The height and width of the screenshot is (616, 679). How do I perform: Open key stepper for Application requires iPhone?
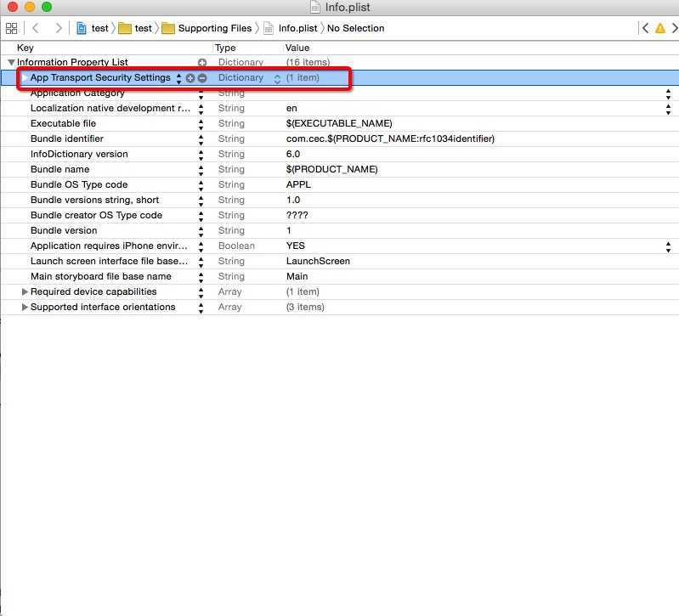tap(201, 246)
